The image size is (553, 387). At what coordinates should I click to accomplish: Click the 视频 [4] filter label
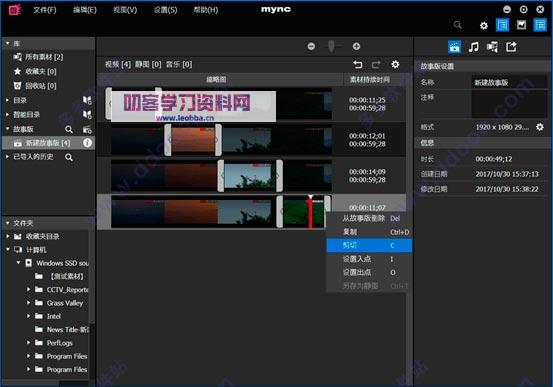[x=118, y=65]
